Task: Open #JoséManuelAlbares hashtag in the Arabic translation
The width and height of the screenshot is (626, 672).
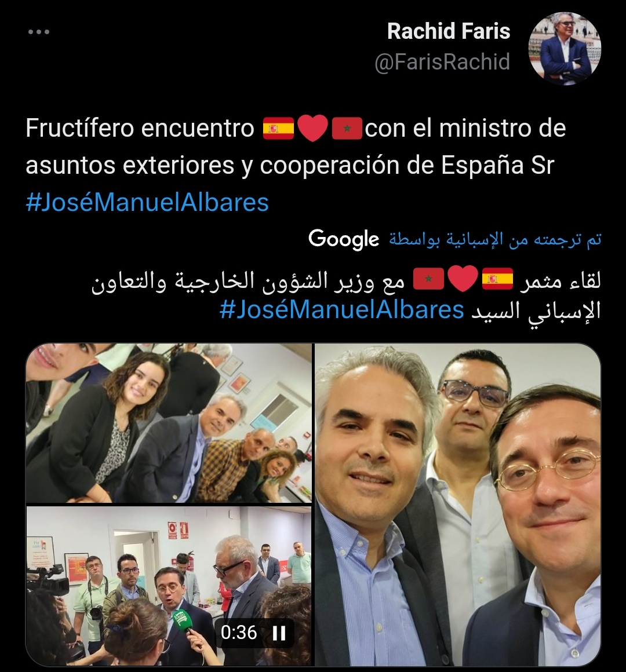Action: click(x=342, y=310)
